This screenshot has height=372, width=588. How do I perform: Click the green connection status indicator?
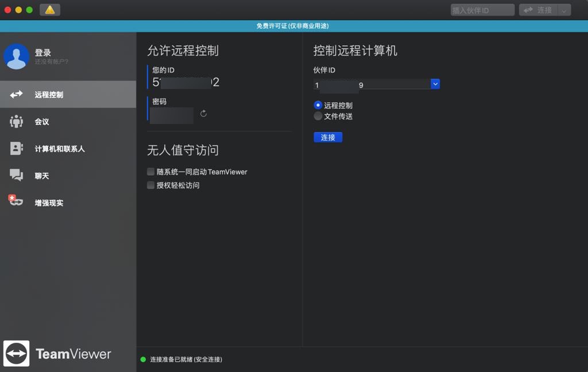tap(143, 359)
